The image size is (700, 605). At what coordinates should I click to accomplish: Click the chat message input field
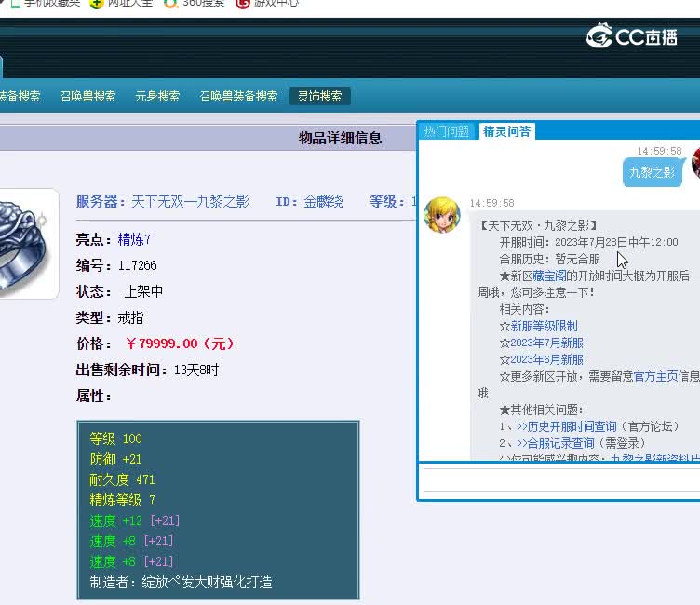561,480
